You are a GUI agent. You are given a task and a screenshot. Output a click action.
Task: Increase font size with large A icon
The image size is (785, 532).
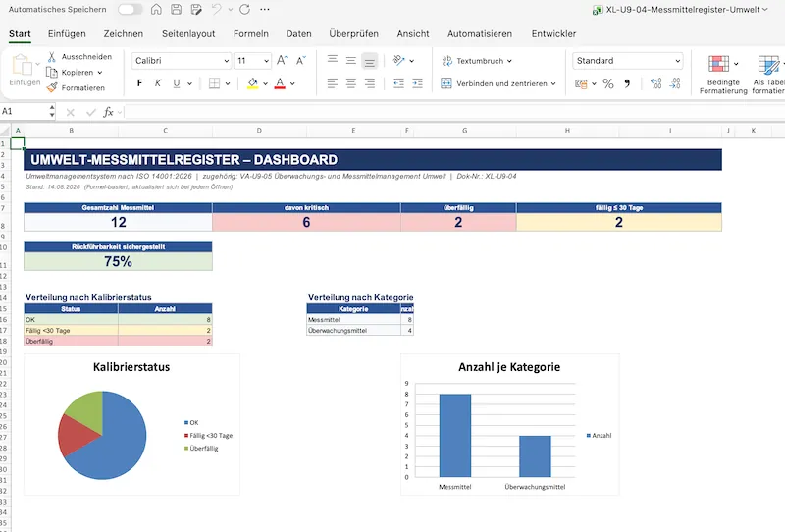pos(282,61)
